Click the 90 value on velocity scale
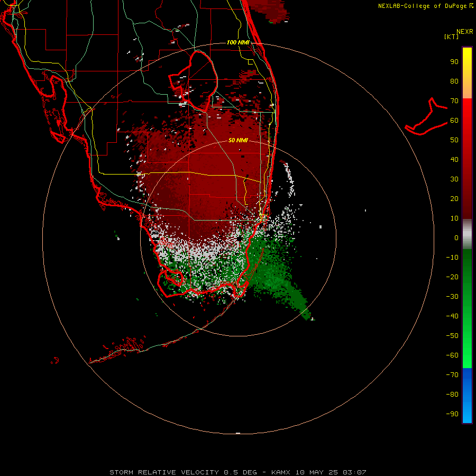The image size is (476, 476). (454, 62)
